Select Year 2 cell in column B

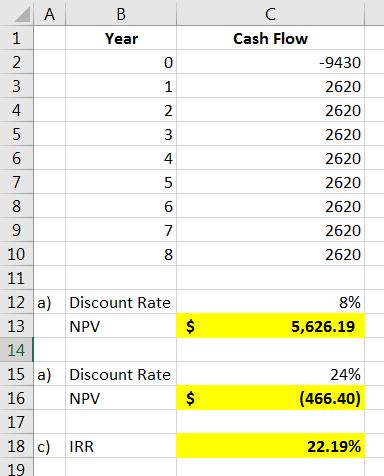pyautogui.click(x=121, y=110)
